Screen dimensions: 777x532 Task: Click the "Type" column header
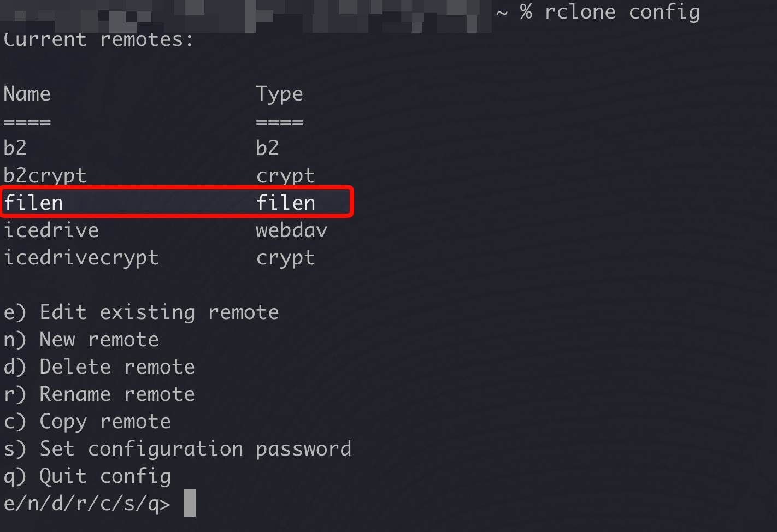pyautogui.click(x=279, y=94)
